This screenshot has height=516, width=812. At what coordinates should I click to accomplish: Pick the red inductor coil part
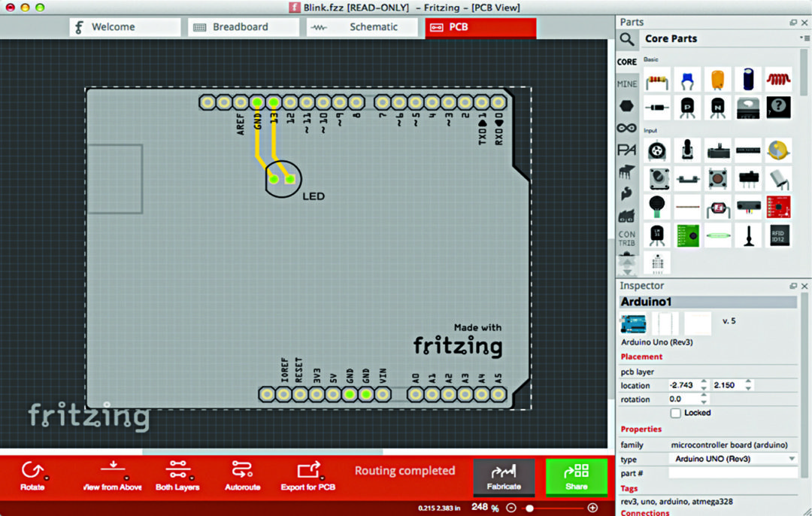click(778, 79)
